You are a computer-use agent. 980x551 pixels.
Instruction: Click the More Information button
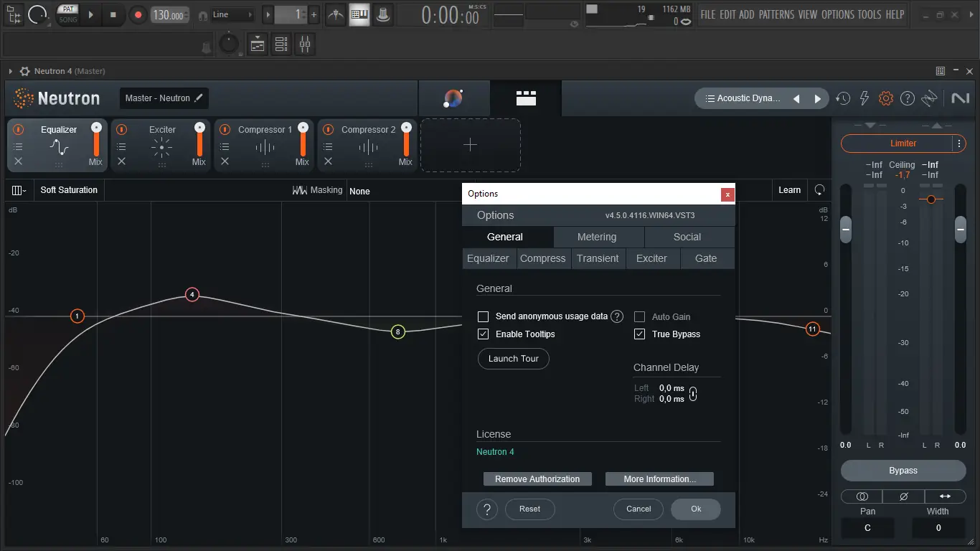660,479
